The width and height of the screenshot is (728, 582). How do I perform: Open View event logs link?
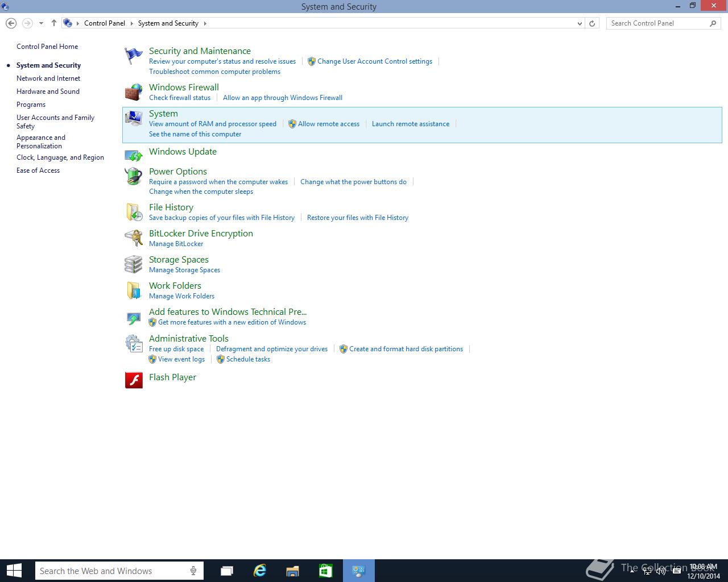click(x=181, y=359)
